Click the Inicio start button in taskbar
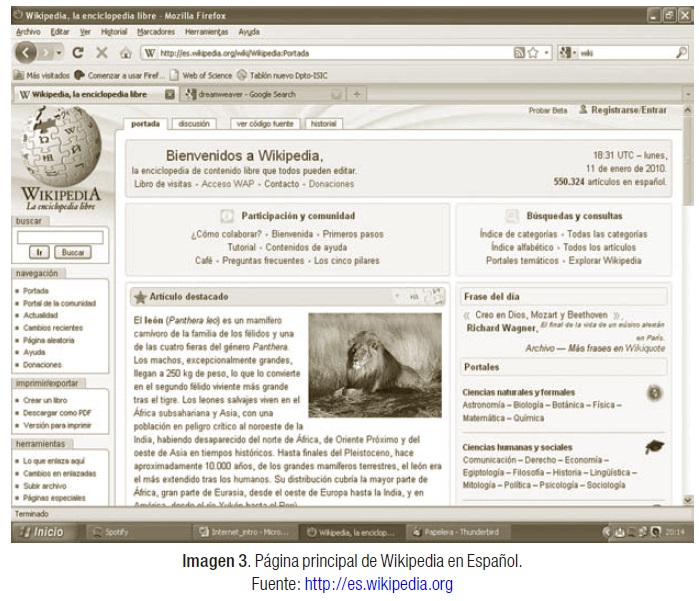Screen dimensions: 699x601 [42, 532]
